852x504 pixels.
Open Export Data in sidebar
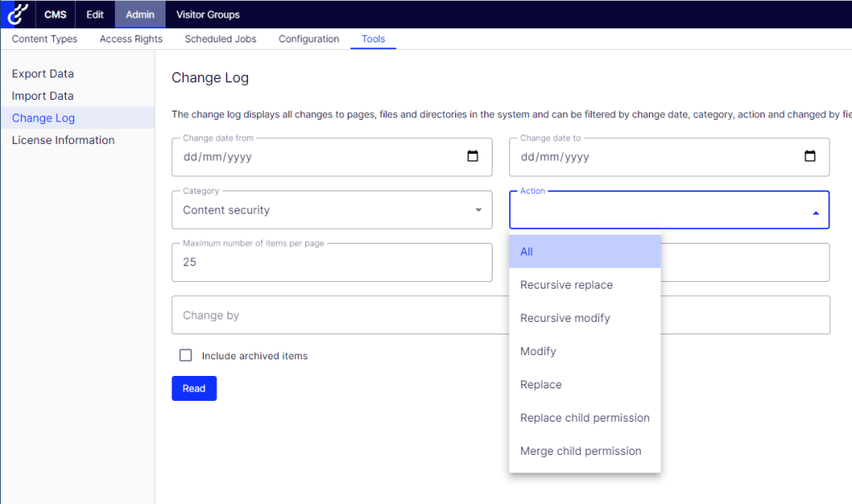pos(43,74)
